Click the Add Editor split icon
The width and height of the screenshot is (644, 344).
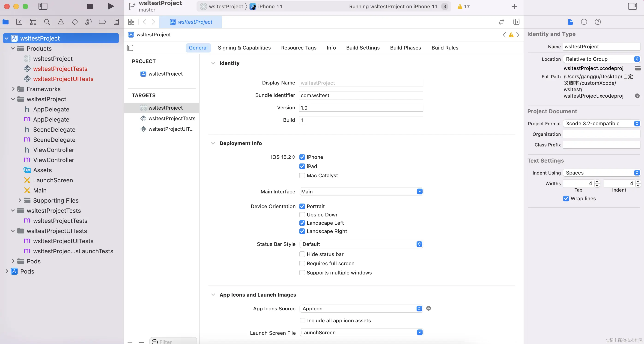click(516, 22)
